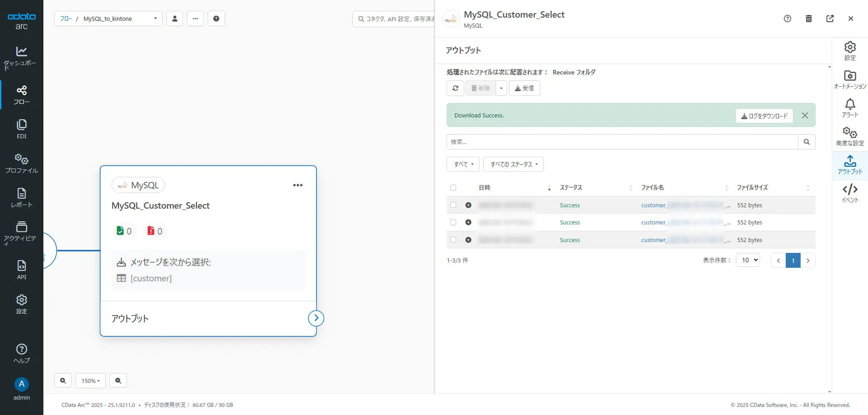Select the third output file checkbox
This screenshot has width=868, height=415.
[x=453, y=240]
